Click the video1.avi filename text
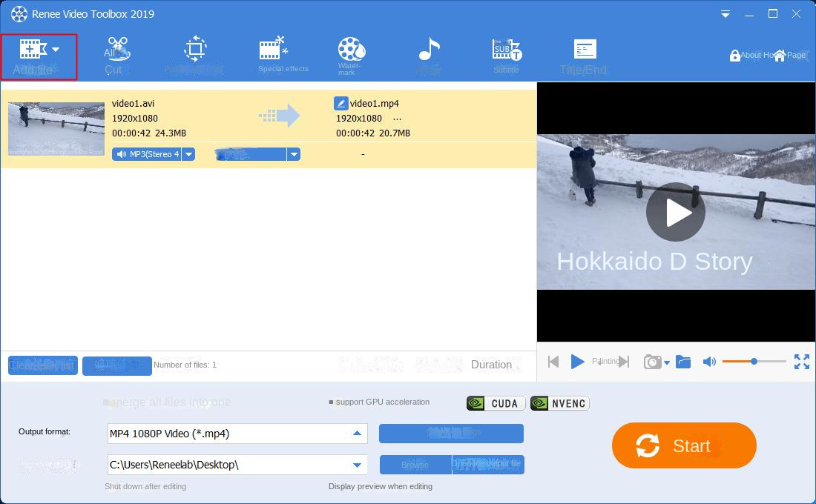 click(x=134, y=104)
